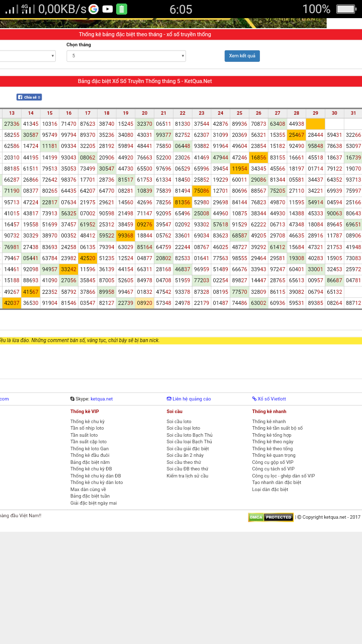Image resolution: width=362 pixels, height=644 pixels.
Task: Open Thống kê chu kỳ ĐB link
Action: click(91, 469)
